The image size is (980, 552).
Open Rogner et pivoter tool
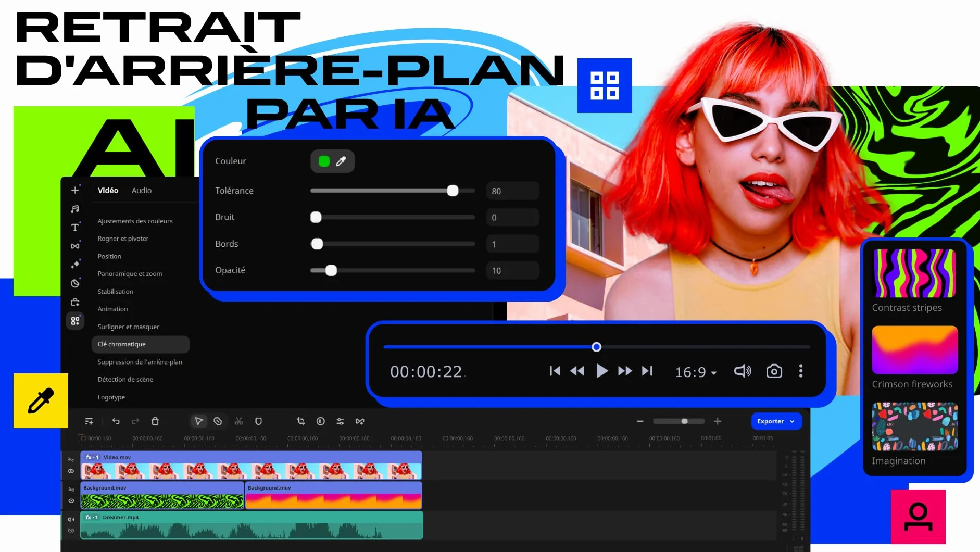click(x=123, y=239)
